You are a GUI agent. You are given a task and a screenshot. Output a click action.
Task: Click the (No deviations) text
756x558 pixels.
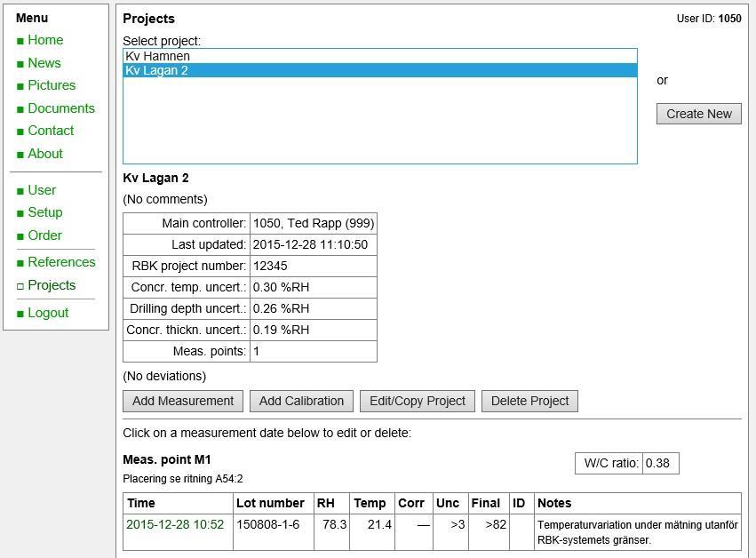click(x=164, y=376)
